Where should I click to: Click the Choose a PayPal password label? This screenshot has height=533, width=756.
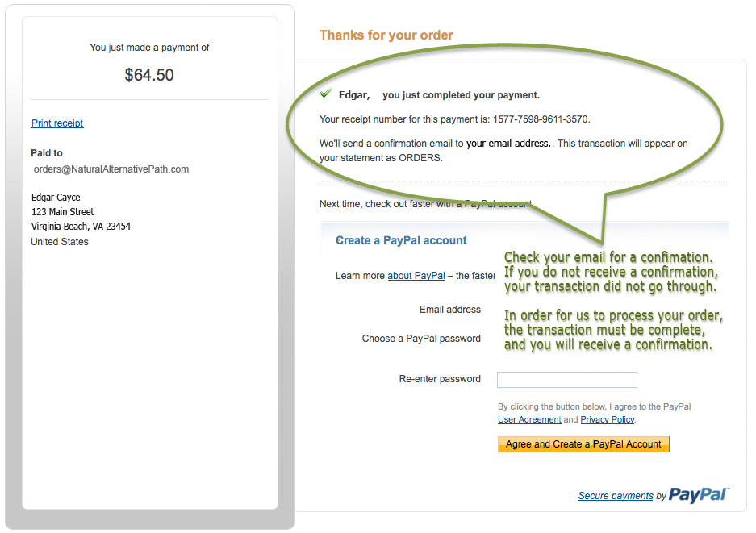(421, 339)
